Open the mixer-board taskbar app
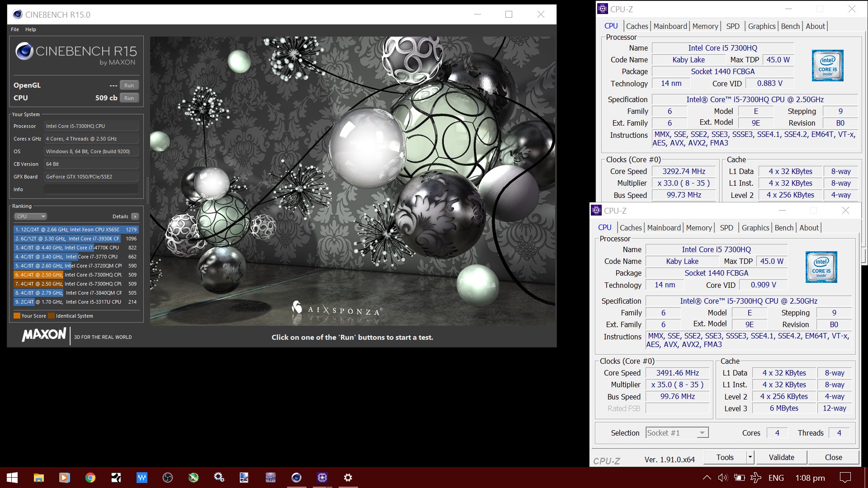Image resolution: width=868 pixels, height=488 pixels. [271, 478]
